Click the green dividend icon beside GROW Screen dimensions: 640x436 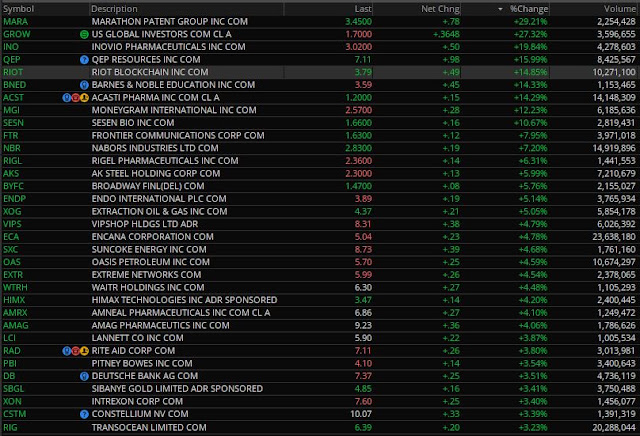pyautogui.click(x=84, y=34)
